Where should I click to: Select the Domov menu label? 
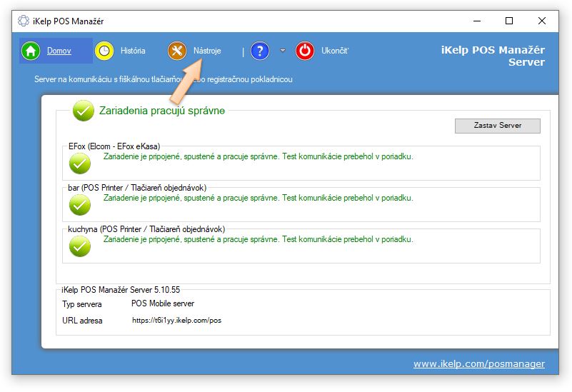click(59, 51)
